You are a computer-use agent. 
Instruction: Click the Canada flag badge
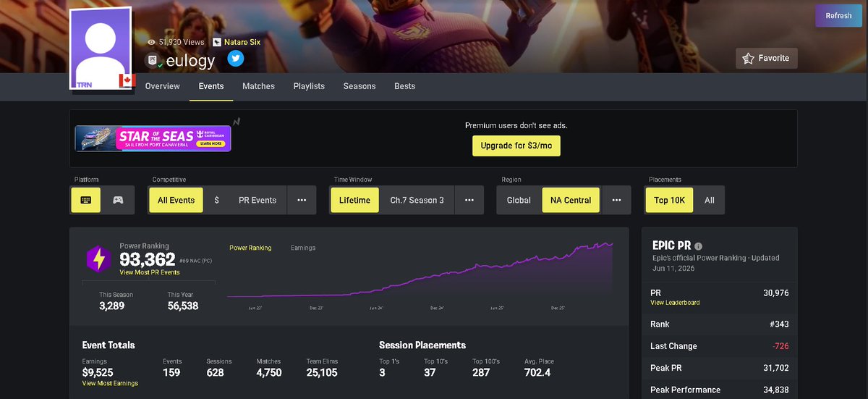click(127, 80)
